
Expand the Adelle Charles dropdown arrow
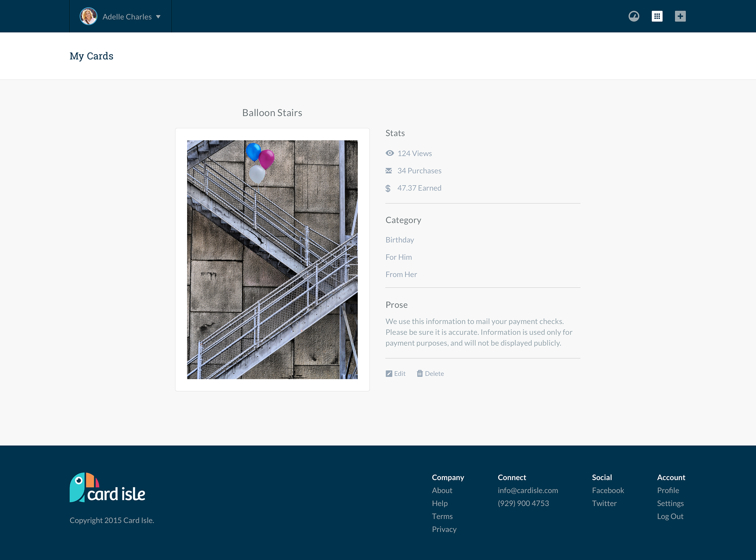click(x=158, y=17)
